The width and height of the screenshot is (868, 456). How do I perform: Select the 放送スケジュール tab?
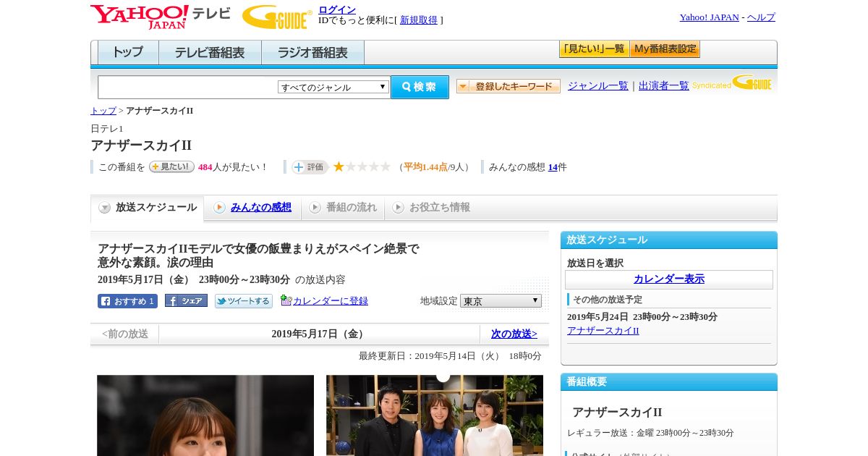[148, 208]
